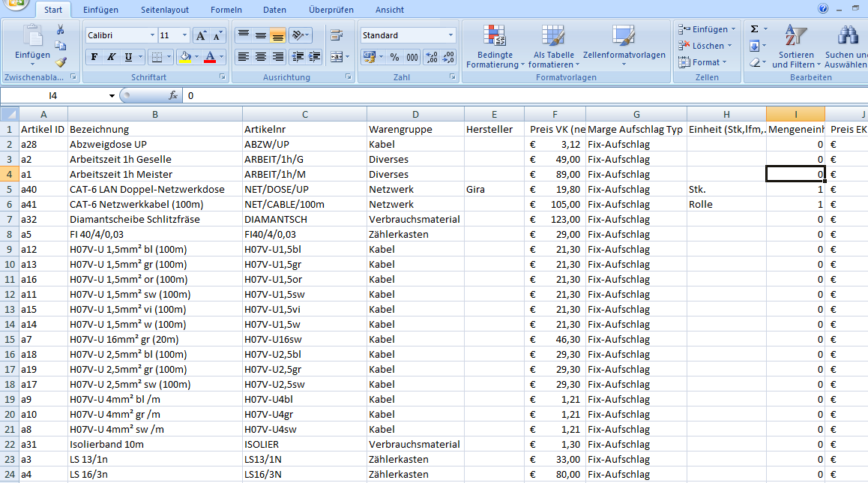
Task: Toggle underline formatting
Action: (129, 56)
